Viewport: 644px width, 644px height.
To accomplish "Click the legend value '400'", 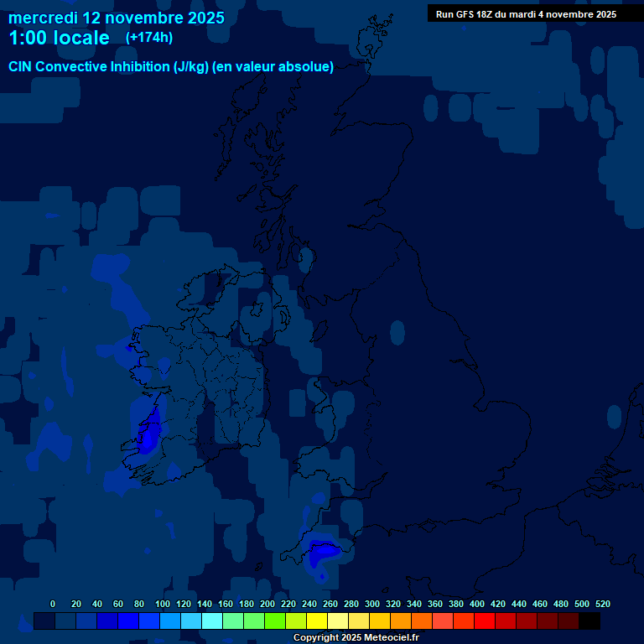I will coord(477,604).
